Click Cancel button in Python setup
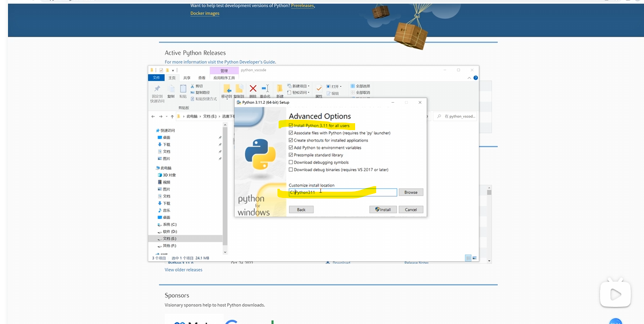This screenshot has height=324, width=644. click(410, 209)
